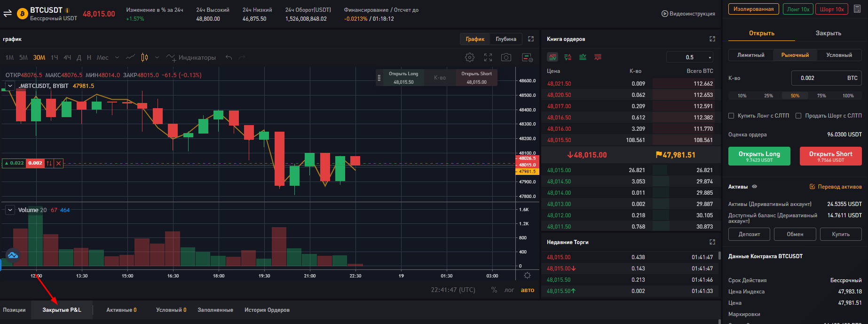Enable Продать Шорт с СЛТП checkbox

(x=798, y=116)
